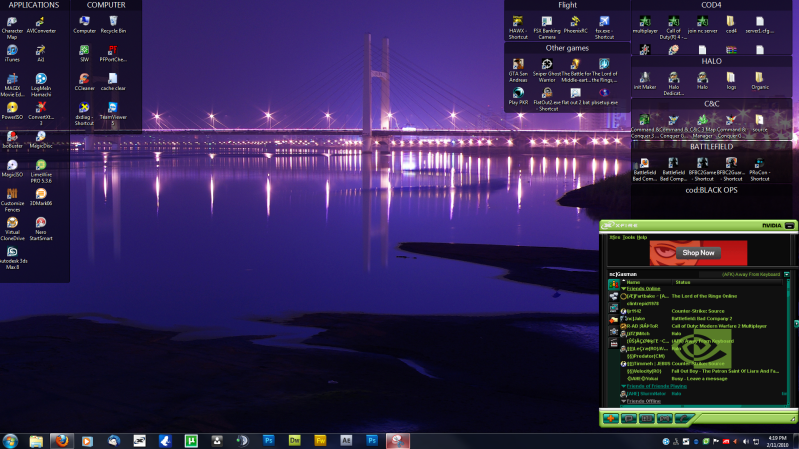Viewport: 799px width, 449px height.
Task: Click the orange add friend button in Xfire
Action: pos(610,418)
